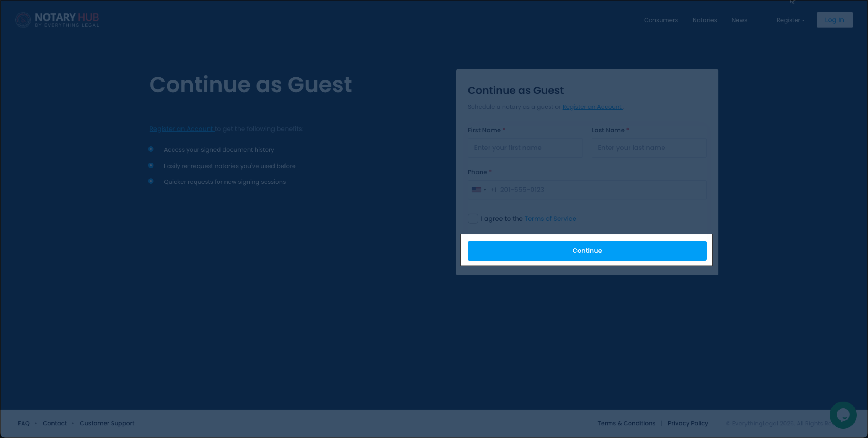868x438 pixels.
Task: Focus the Last Name input field
Action: [x=649, y=148]
